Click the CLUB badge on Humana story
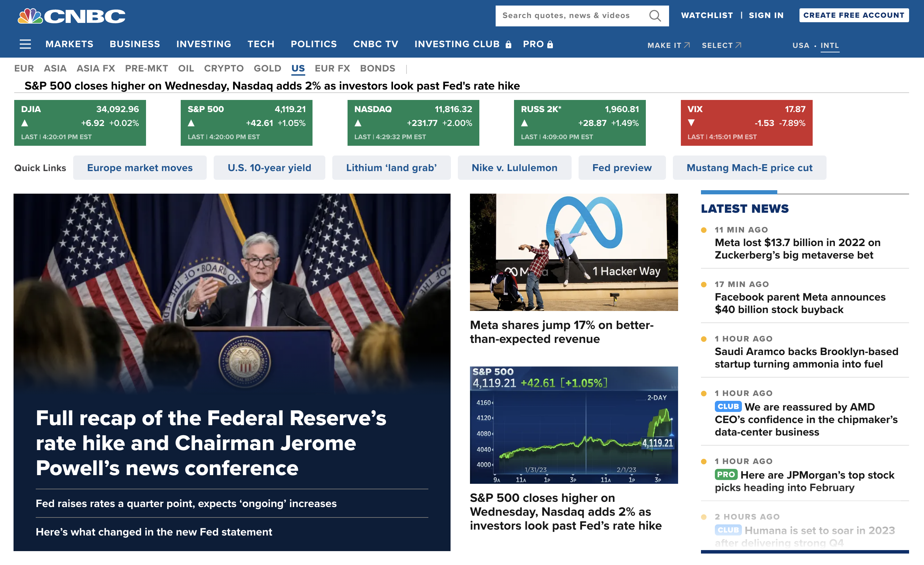This screenshot has width=924, height=565. (x=728, y=530)
